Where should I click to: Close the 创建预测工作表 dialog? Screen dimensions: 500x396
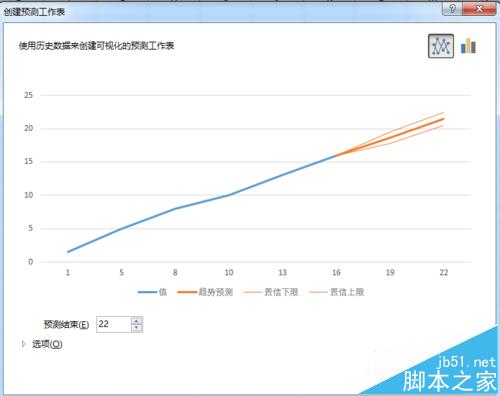[479, 9]
